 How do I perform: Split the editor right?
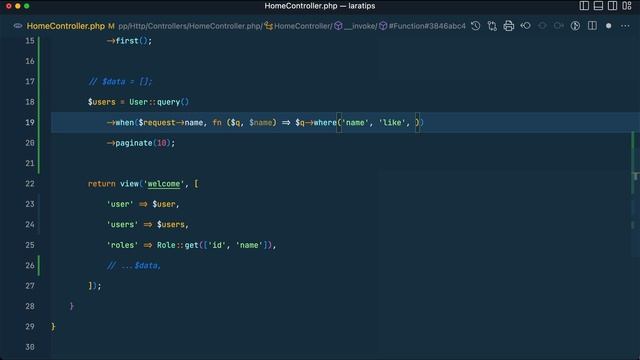click(x=592, y=26)
